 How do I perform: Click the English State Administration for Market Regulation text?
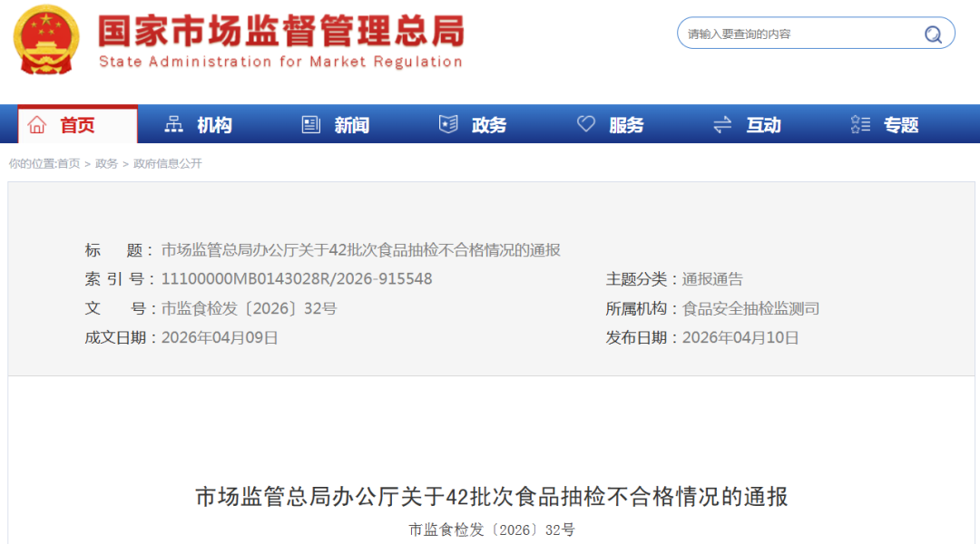[280, 63]
